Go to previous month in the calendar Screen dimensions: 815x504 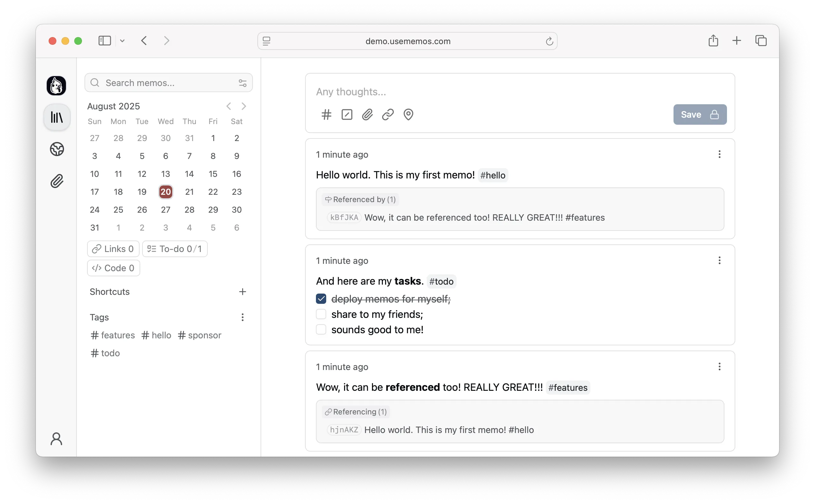(229, 106)
